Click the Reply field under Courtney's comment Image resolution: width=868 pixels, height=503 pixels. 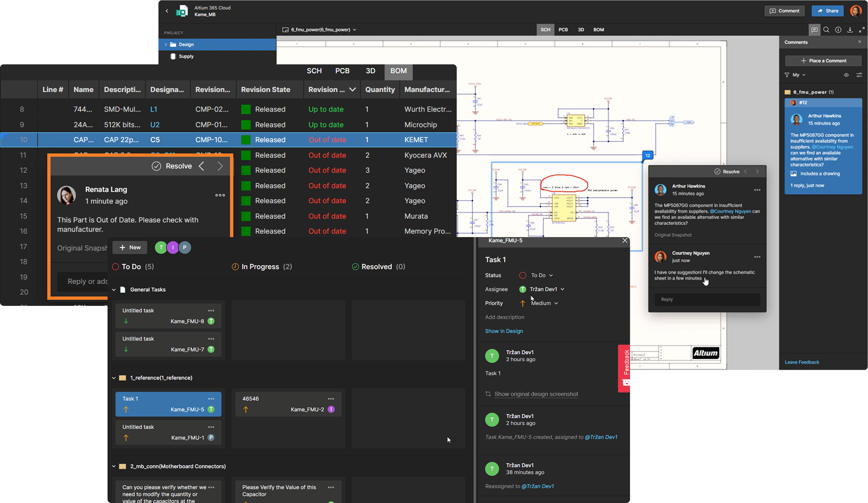tap(707, 299)
